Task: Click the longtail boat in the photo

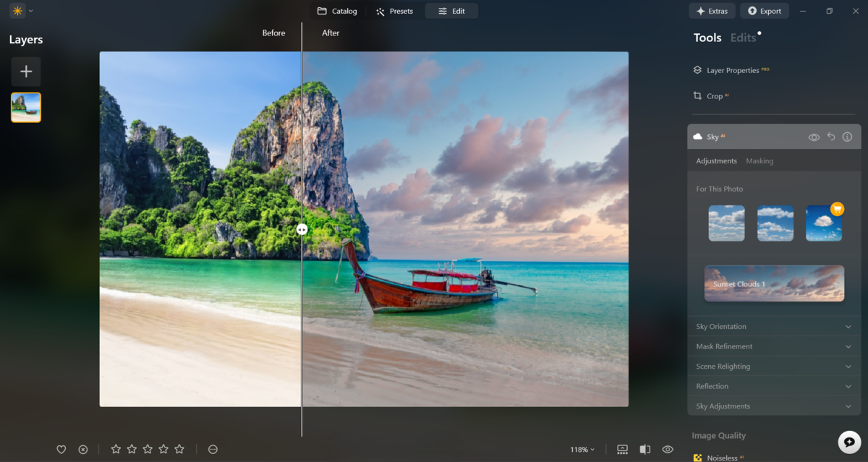Action: 427,282
